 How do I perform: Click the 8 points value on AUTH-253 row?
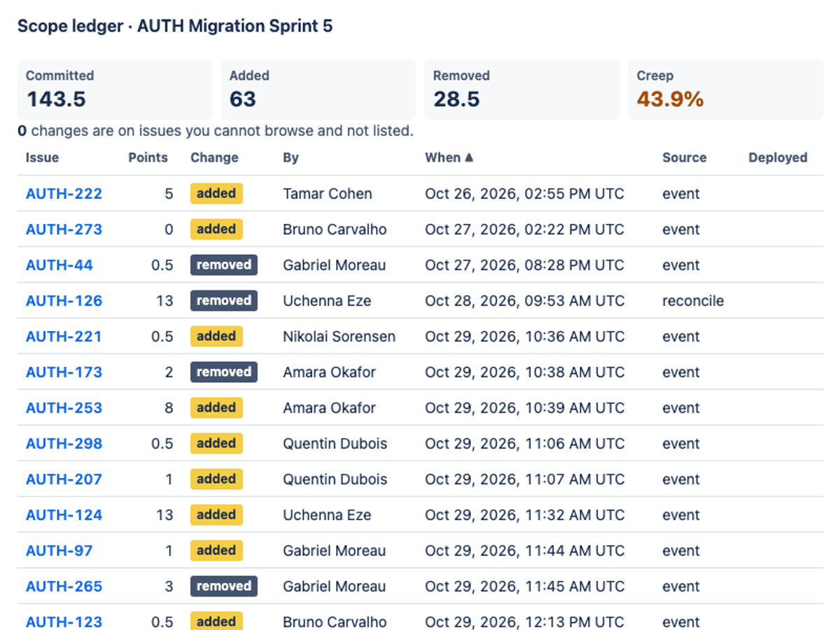(169, 408)
